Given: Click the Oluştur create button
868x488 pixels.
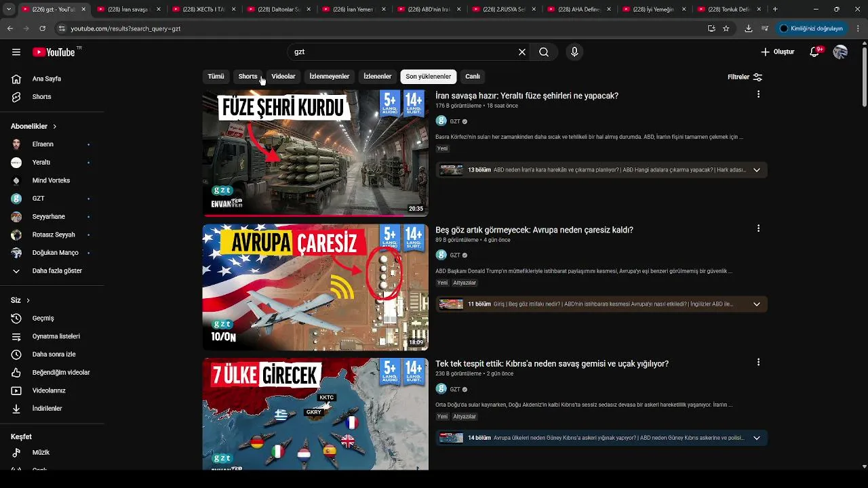Looking at the screenshot, I should (777, 52).
